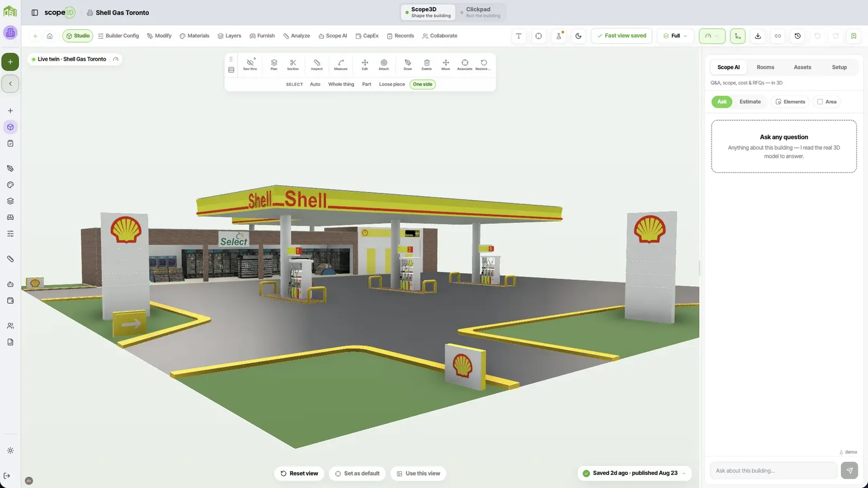This screenshot has width=868, height=488.
Task: Select the Move tool
Action: pos(445,65)
